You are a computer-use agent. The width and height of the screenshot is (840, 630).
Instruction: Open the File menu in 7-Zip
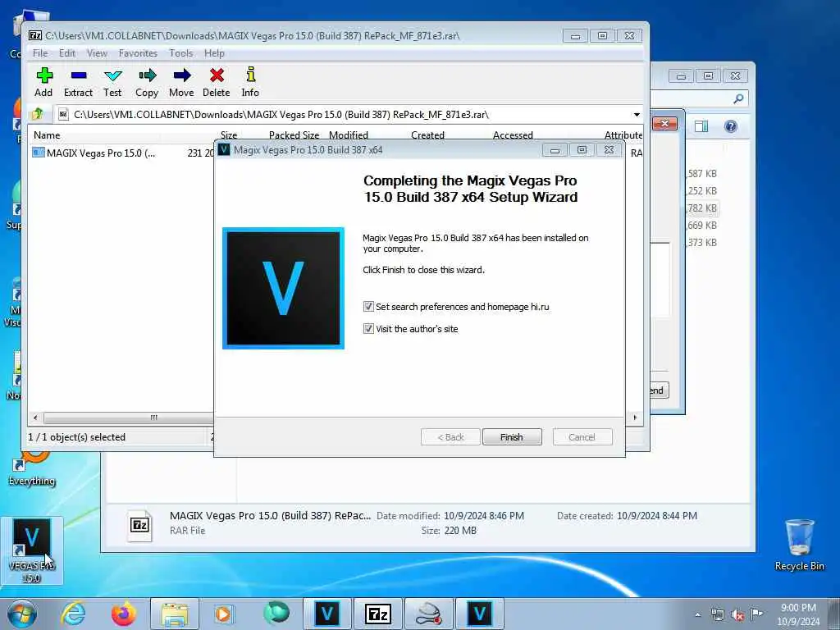pyautogui.click(x=39, y=53)
